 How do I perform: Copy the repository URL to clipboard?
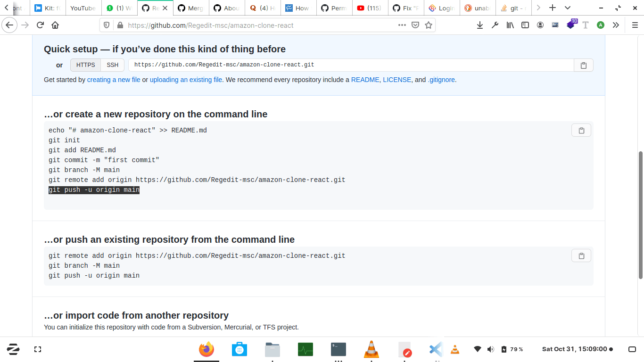[x=583, y=66]
